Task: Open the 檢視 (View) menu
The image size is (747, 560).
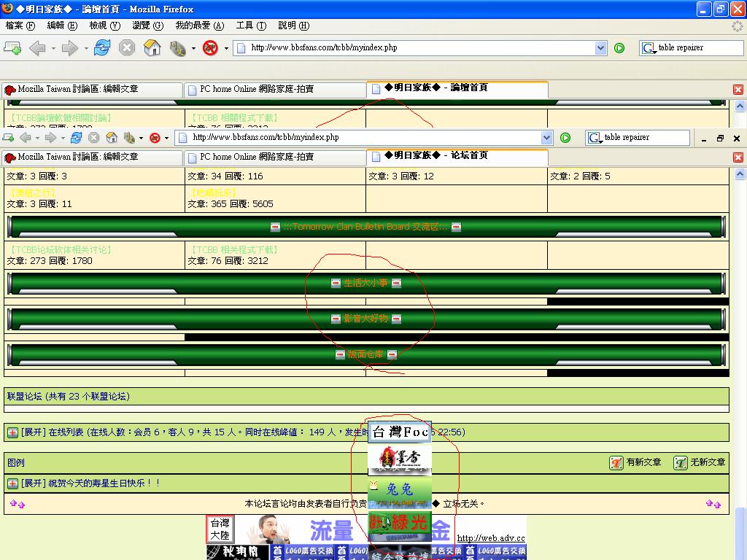Action: coord(104,26)
